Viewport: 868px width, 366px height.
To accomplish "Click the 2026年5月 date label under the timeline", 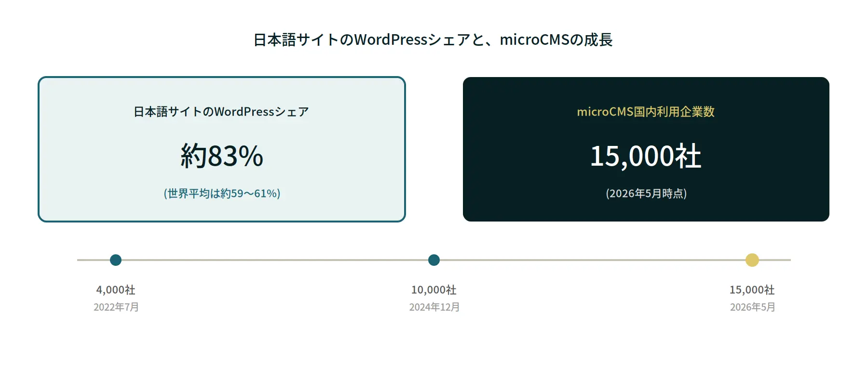I will (x=753, y=307).
